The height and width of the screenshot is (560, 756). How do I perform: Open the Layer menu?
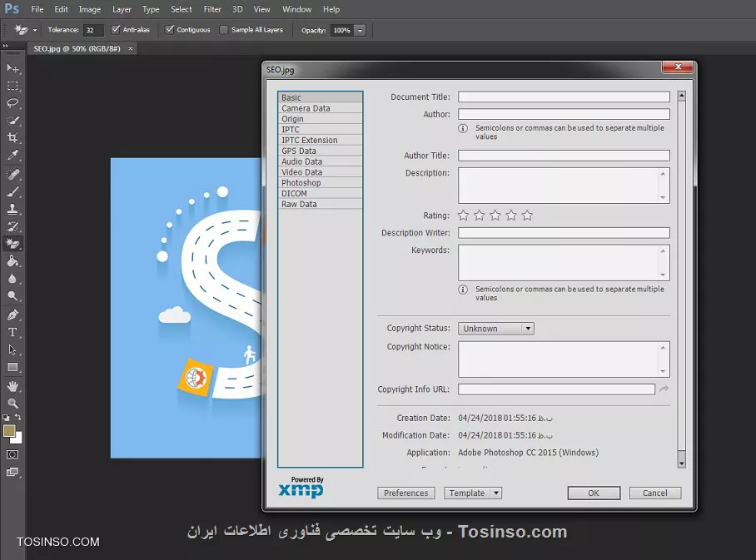coord(122,9)
